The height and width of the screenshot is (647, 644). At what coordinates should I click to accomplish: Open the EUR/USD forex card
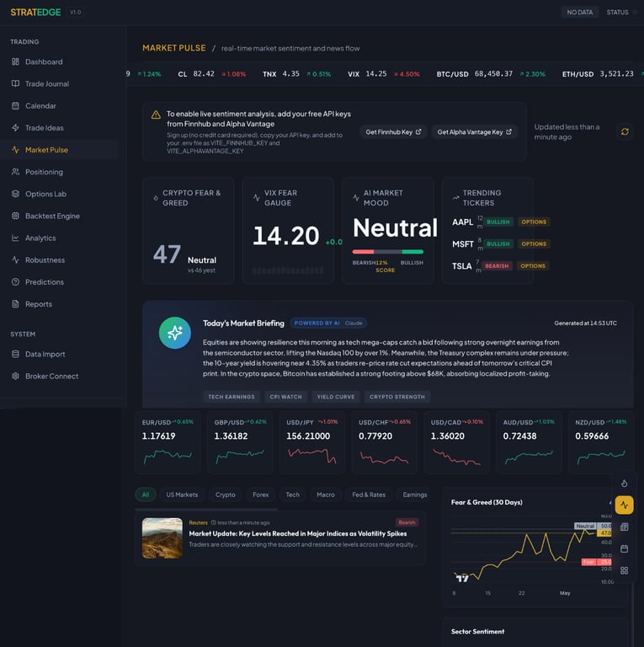168,442
